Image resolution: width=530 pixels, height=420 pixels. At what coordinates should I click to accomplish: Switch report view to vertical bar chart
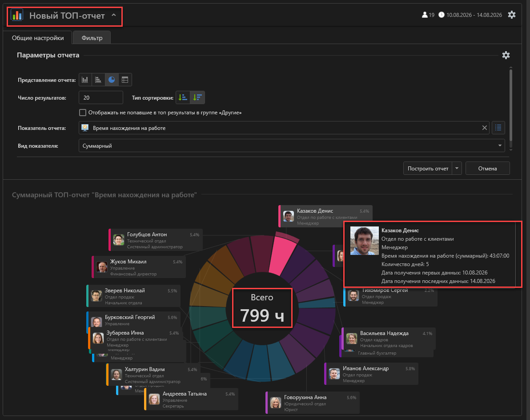point(85,80)
